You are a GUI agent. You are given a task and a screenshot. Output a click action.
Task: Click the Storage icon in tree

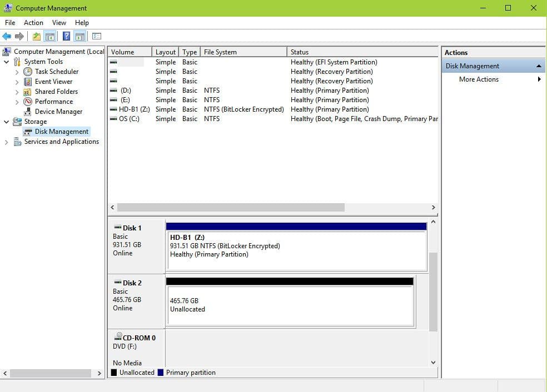tap(17, 122)
